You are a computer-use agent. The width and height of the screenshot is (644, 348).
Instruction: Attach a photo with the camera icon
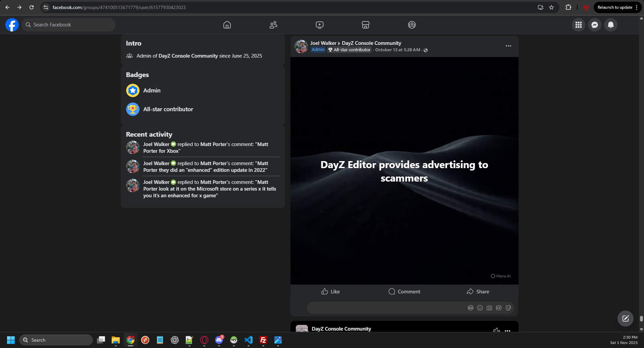pos(489,308)
